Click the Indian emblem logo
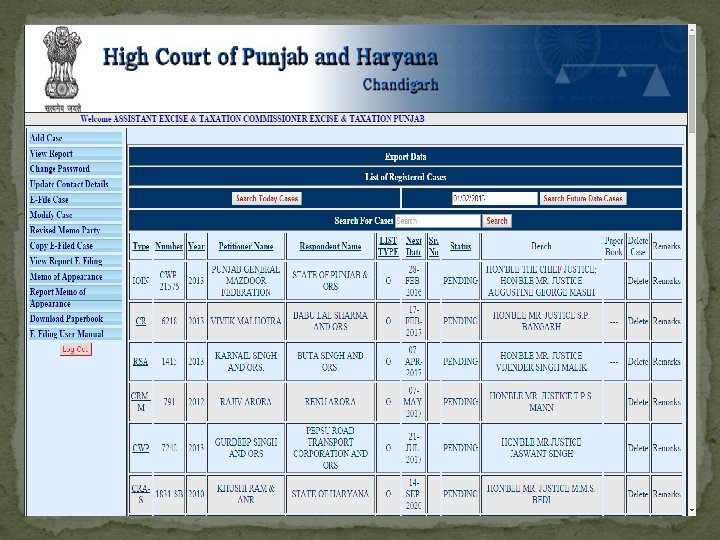Screen dimensions: 720x540 coord(62,68)
